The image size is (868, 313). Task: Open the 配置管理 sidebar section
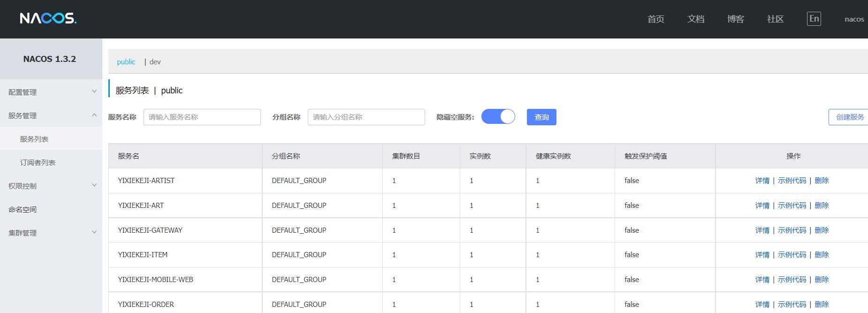(23, 92)
